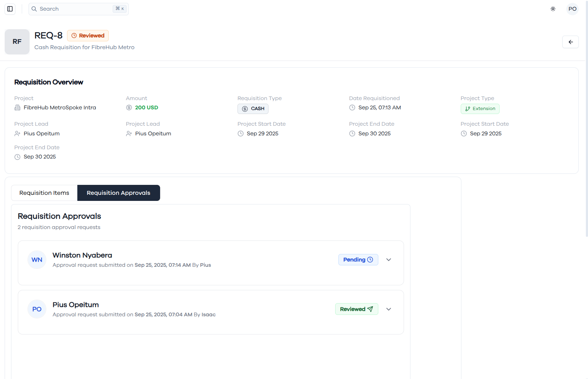
Task: Switch light/dark theme via sun icon
Action: coord(553,9)
